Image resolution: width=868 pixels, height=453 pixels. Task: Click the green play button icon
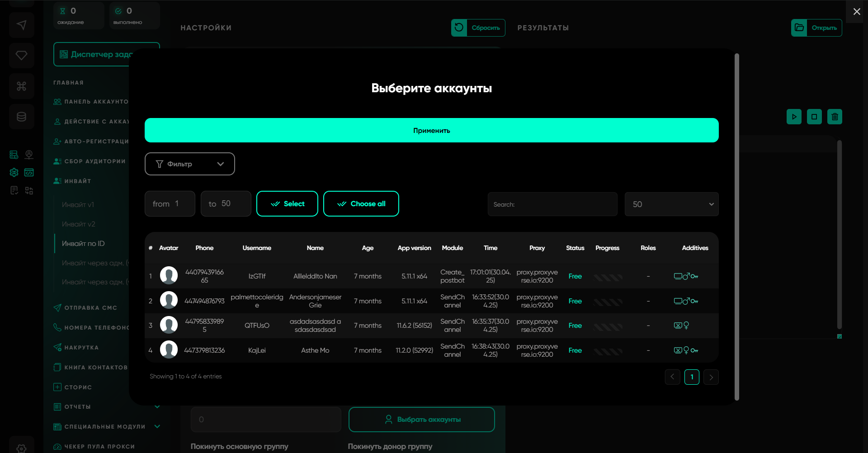[794, 117]
